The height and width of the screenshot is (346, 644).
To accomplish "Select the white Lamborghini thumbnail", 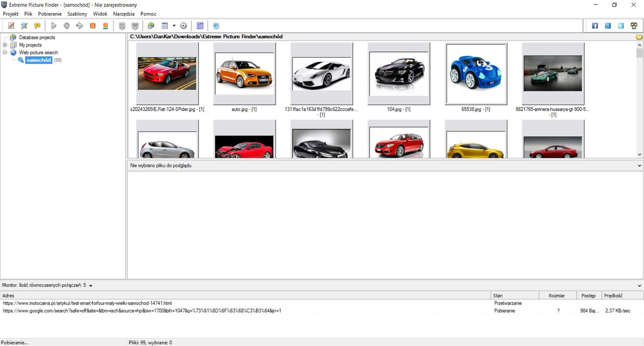I will pyautogui.click(x=321, y=73).
